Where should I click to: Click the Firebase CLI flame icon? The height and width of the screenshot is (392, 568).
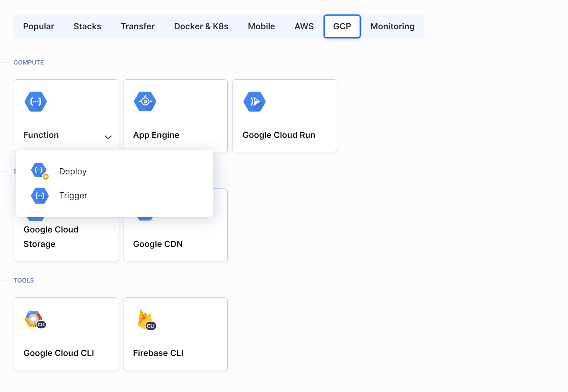click(144, 319)
